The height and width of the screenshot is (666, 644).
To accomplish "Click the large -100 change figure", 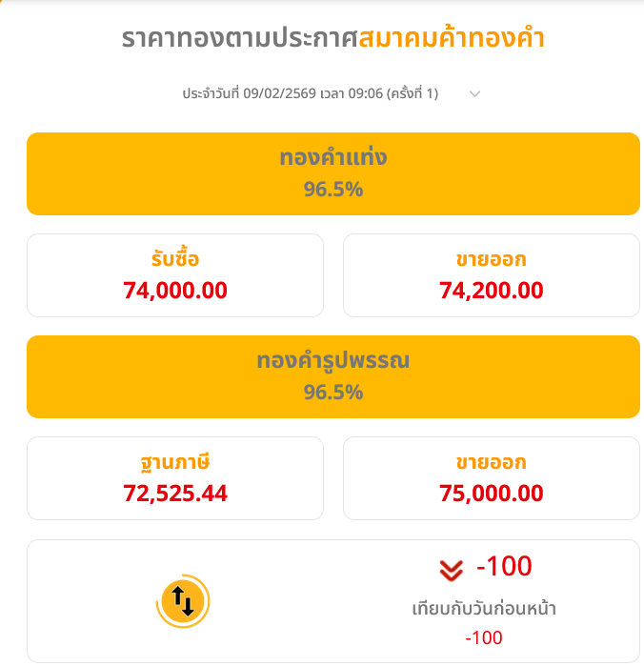I will click(x=504, y=567).
